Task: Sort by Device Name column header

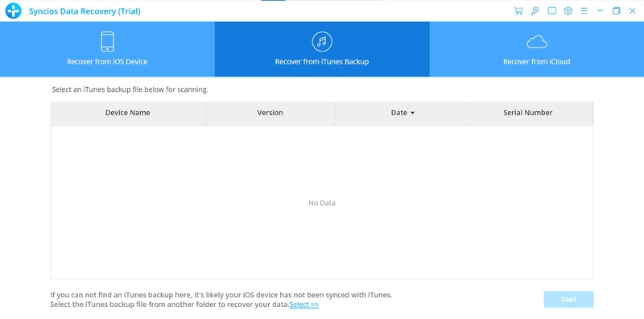Action: tap(128, 113)
